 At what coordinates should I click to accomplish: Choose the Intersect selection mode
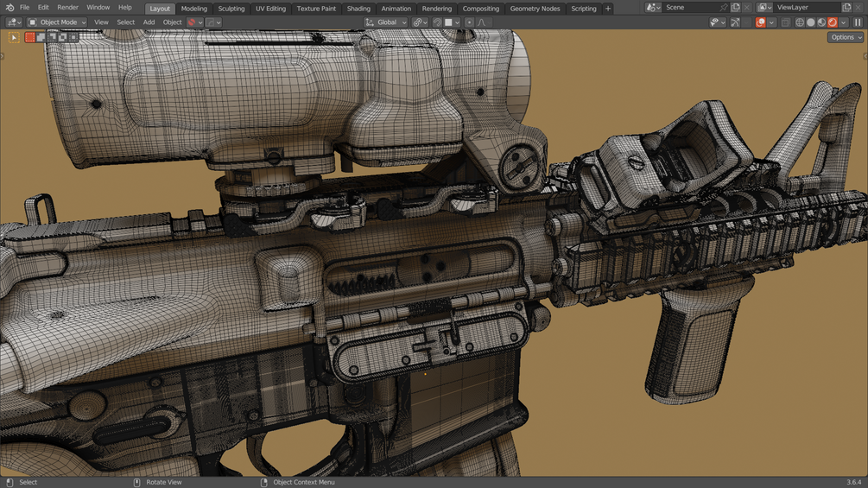[73, 37]
